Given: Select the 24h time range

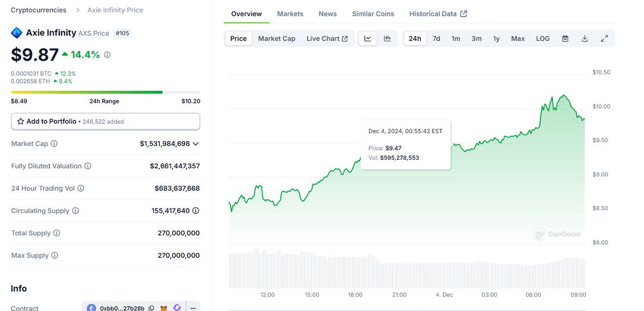Looking at the screenshot, I should click(415, 39).
